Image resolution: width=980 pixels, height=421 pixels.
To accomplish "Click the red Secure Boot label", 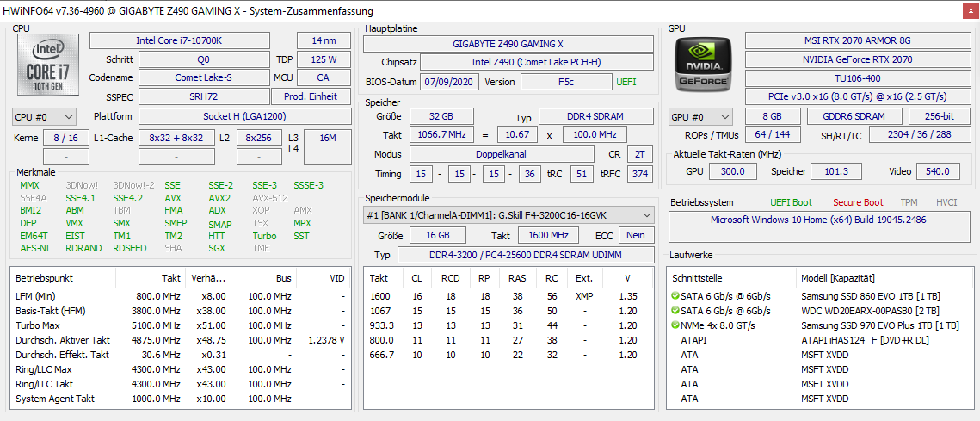I will (858, 202).
